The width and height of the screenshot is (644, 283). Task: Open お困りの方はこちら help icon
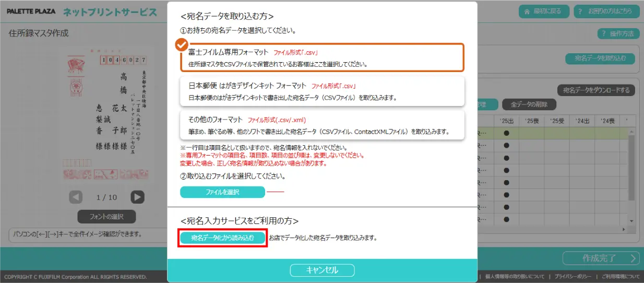coord(605,11)
